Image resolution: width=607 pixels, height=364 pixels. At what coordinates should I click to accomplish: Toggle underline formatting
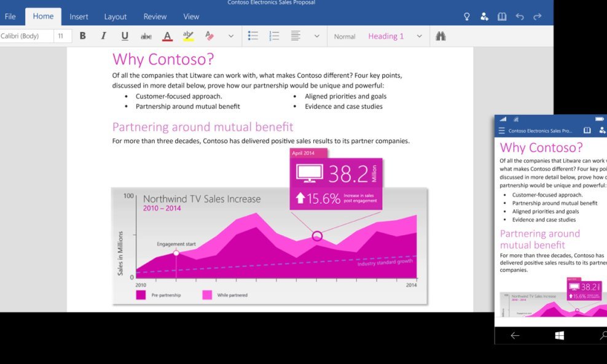pos(125,36)
